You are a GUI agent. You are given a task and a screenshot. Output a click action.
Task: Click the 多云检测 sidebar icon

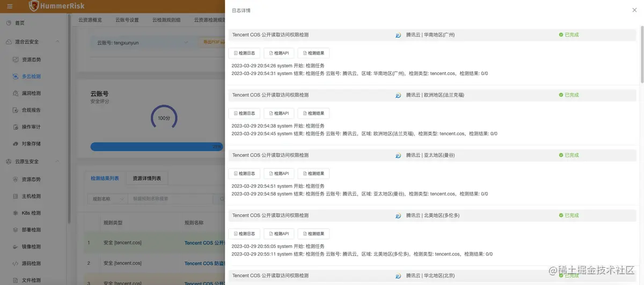click(16, 76)
